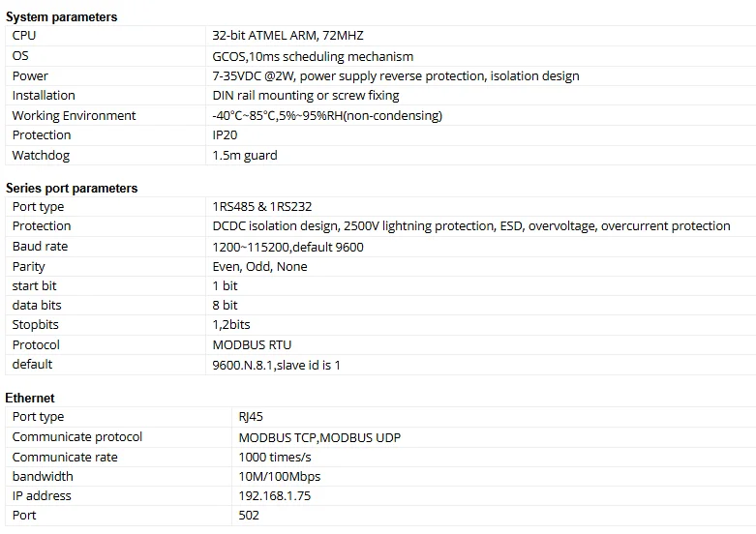Click the System parameters heading
Screen dimensions: 756x534
click(x=61, y=16)
